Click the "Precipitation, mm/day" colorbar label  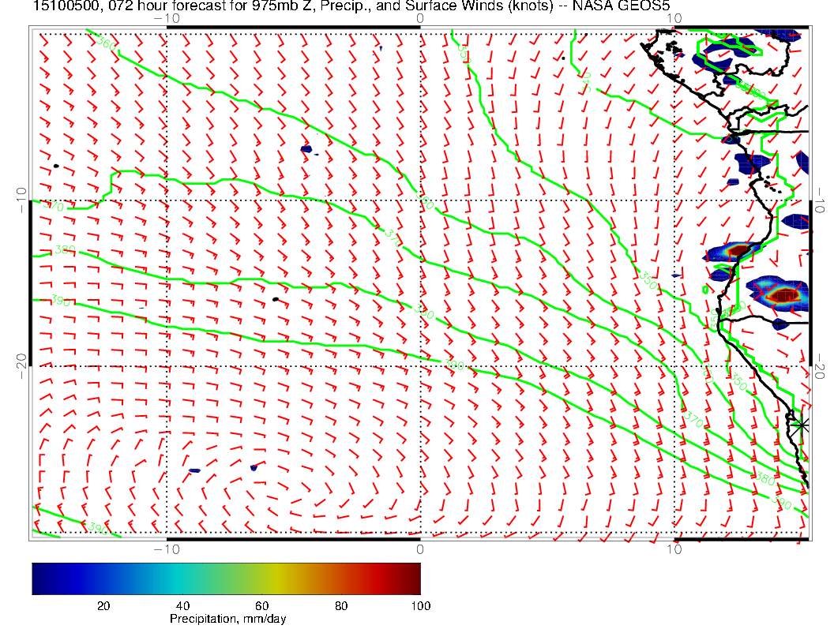(227, 620)
